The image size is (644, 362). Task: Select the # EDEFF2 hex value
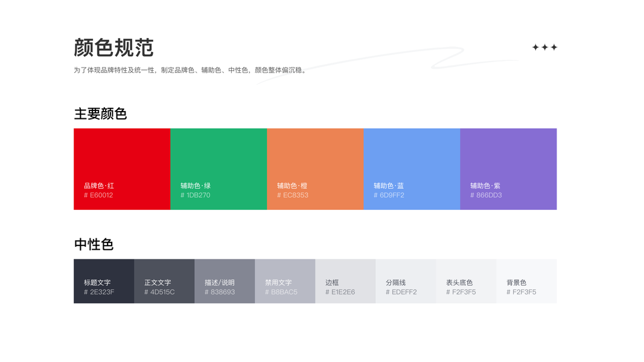(x=401, y=292)
